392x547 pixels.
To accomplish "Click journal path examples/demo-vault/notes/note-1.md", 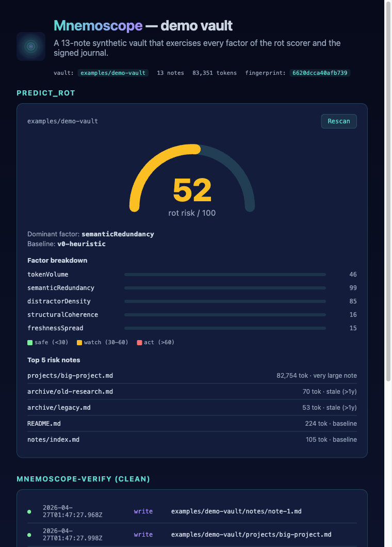I will point(236,511).
